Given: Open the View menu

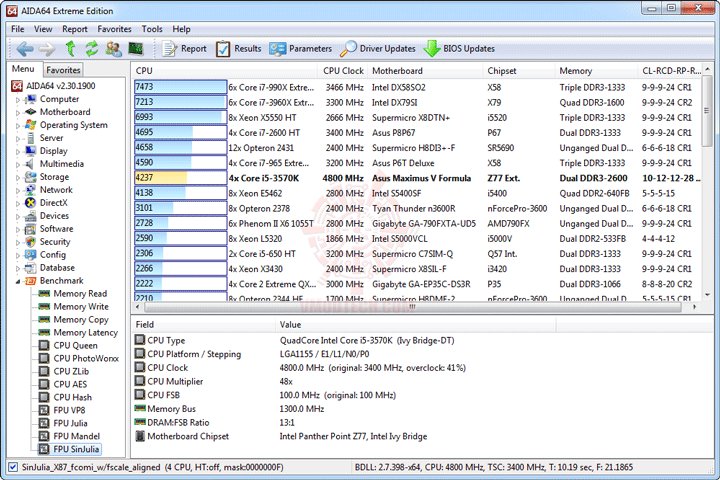Looking at the screenshot, I should [x=43, y=29].
